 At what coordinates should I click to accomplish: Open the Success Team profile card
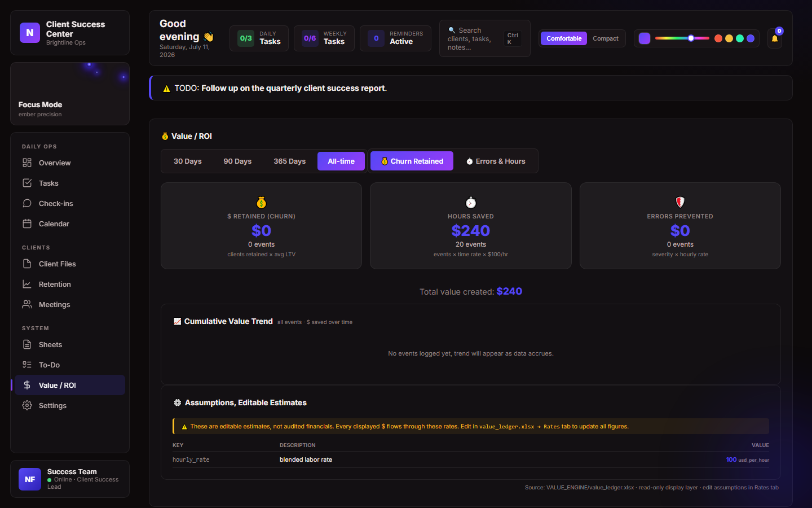70,479
